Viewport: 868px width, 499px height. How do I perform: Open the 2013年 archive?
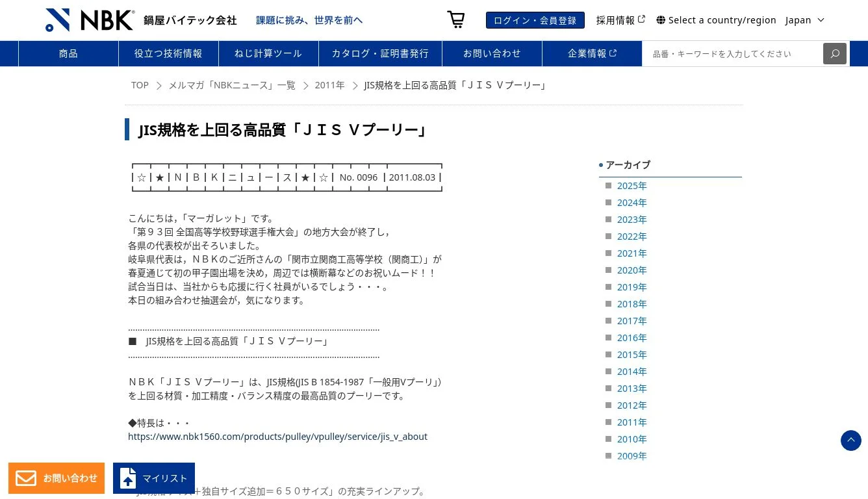(632, 389)
